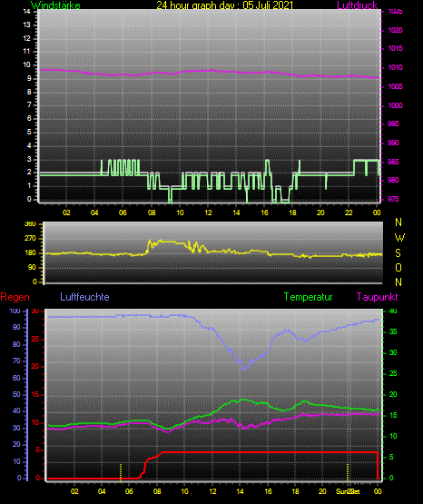Screen dimensions: 423x504
Task: Click the 12 hour tick on wind graph
Action: tap(208, 212)
